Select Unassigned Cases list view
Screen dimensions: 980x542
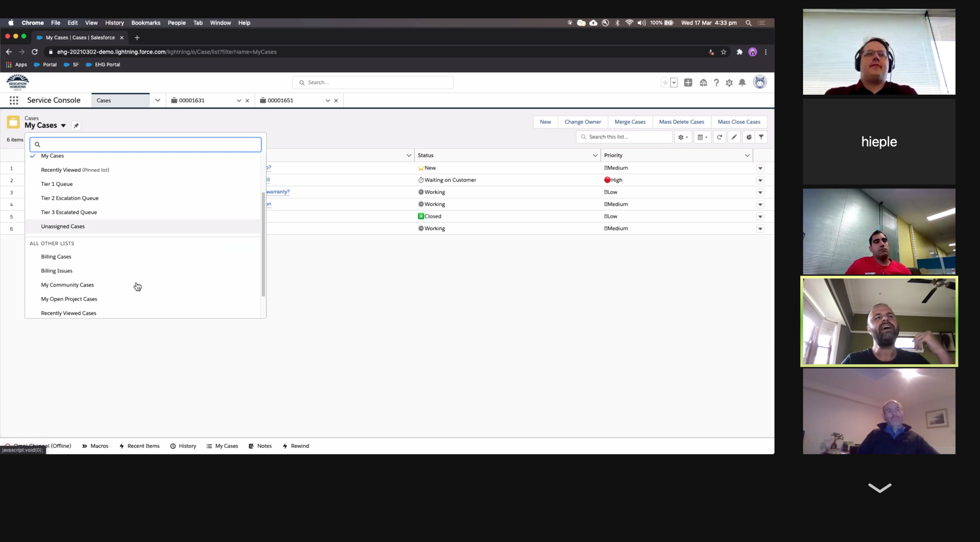[x=63, y=226]
